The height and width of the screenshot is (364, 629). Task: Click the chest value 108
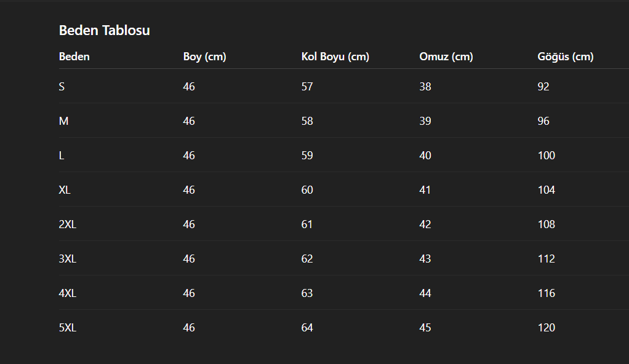(x=547, y=224)
